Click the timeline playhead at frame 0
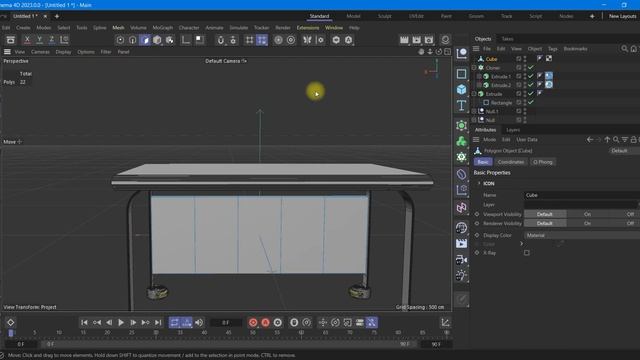Viewport: 640px width, 360px height. click(11, 333)
